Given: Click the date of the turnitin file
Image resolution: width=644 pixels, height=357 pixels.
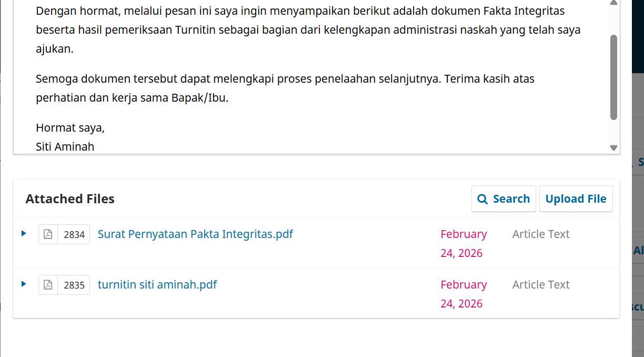Looking at the screenshot, I should 464,294.
